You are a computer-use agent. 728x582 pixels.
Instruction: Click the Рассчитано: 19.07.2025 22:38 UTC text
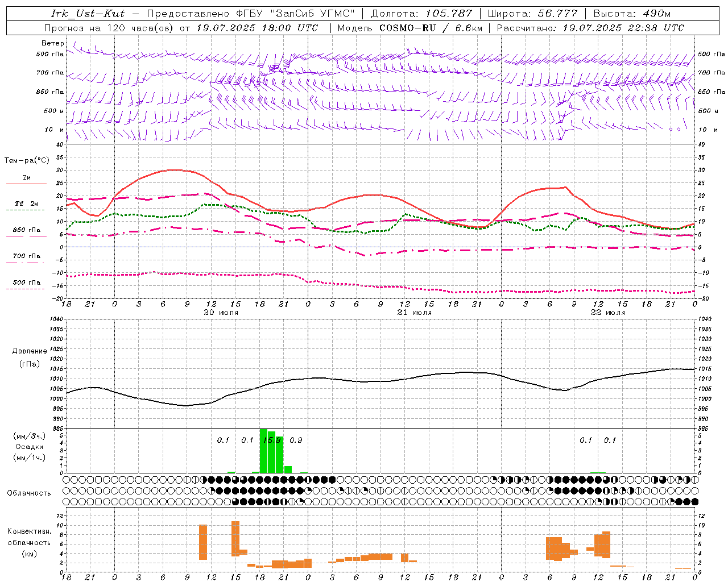[590, 28]
